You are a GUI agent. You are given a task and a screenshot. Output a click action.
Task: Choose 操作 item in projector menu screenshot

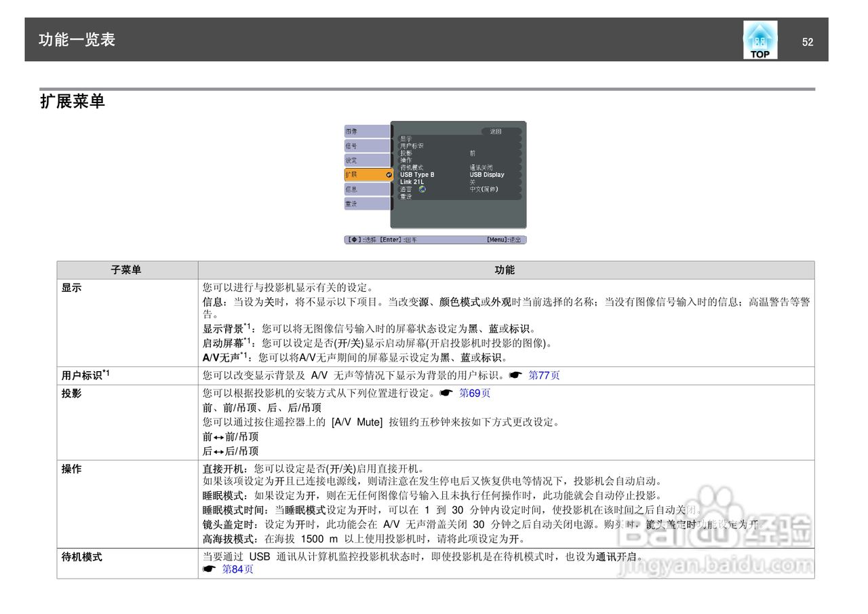406,160
